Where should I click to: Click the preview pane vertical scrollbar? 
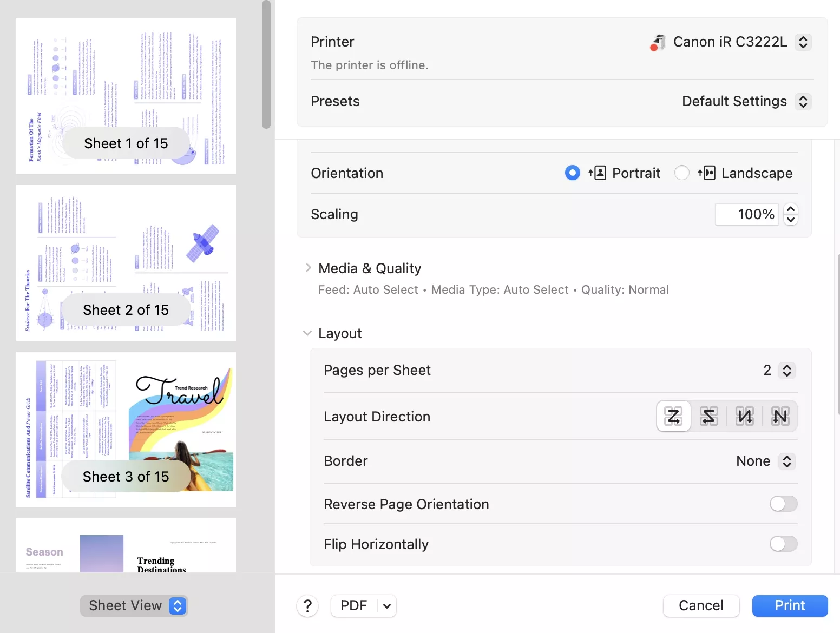point(266,64)
